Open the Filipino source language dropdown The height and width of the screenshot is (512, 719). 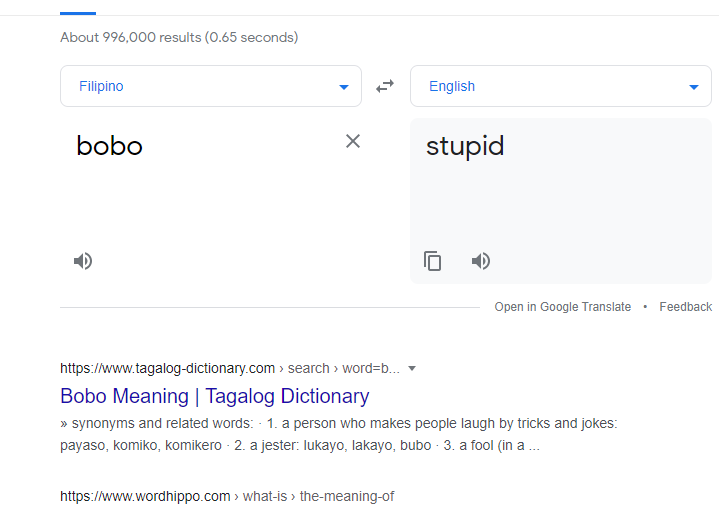pyautogui.click(x=211, y=86)
